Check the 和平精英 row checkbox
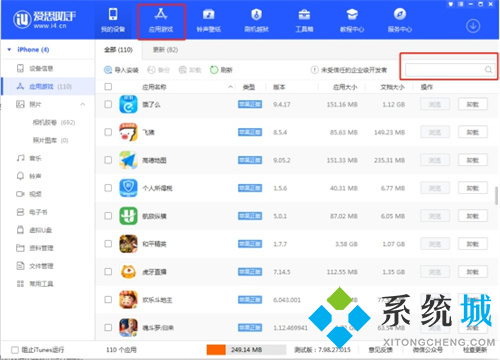Image resolution: width=500 pixels, height=360 pixels. point(108,244)
